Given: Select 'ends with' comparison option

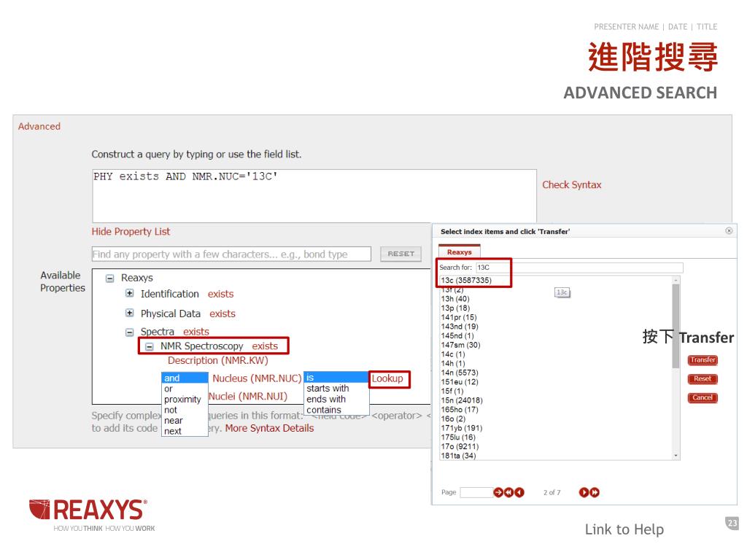Looking at the screenshot, I should 336,399.
